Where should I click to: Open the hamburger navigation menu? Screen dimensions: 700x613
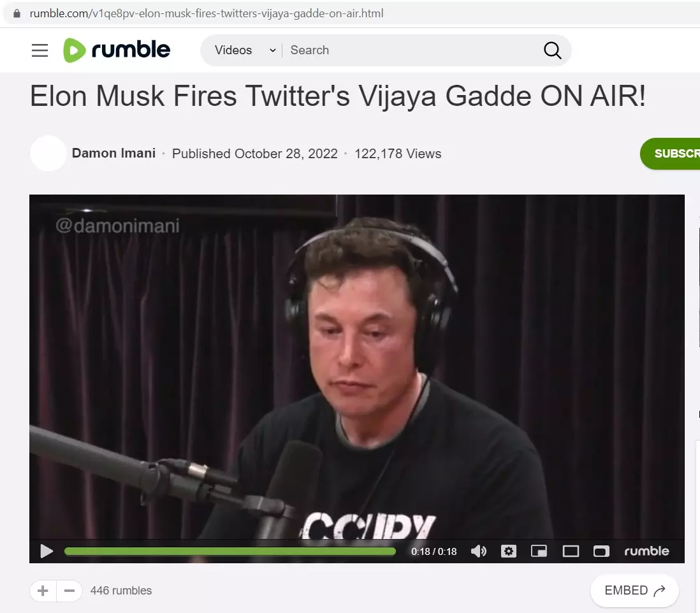click(x=40, y=50)
